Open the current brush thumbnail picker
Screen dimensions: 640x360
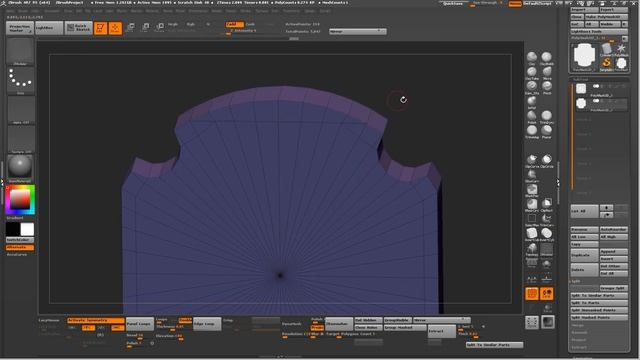coord(20,51)
